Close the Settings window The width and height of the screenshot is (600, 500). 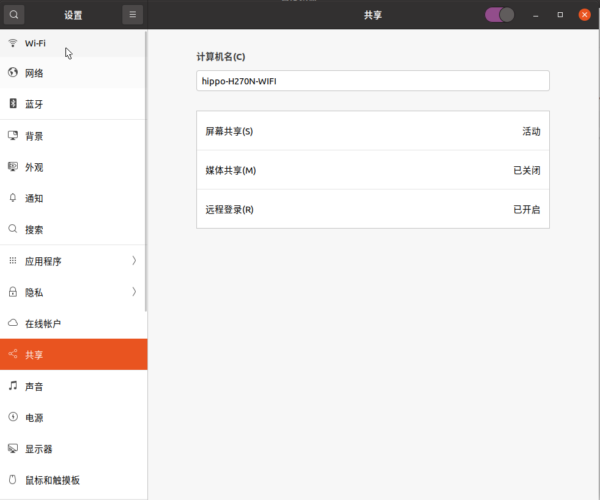584,15
